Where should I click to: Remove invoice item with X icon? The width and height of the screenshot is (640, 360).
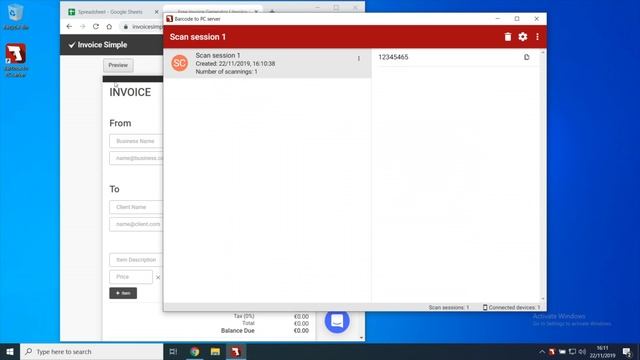tap(158, 277)
